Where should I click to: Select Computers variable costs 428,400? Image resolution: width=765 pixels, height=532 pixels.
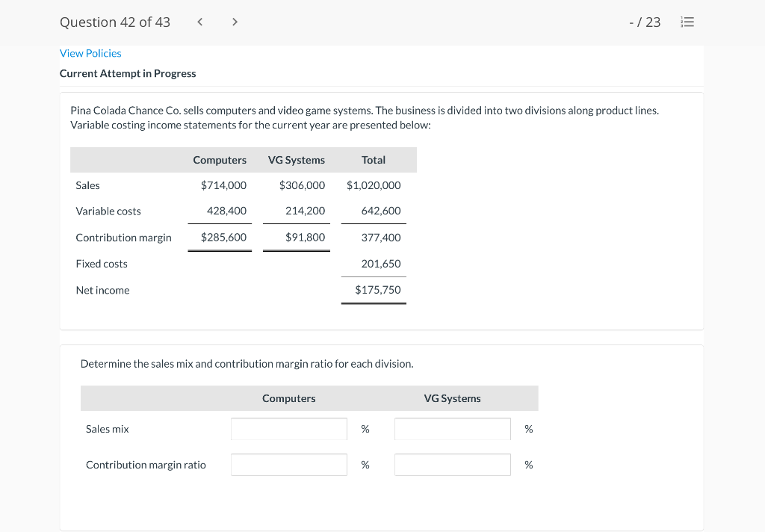point(226,211)
